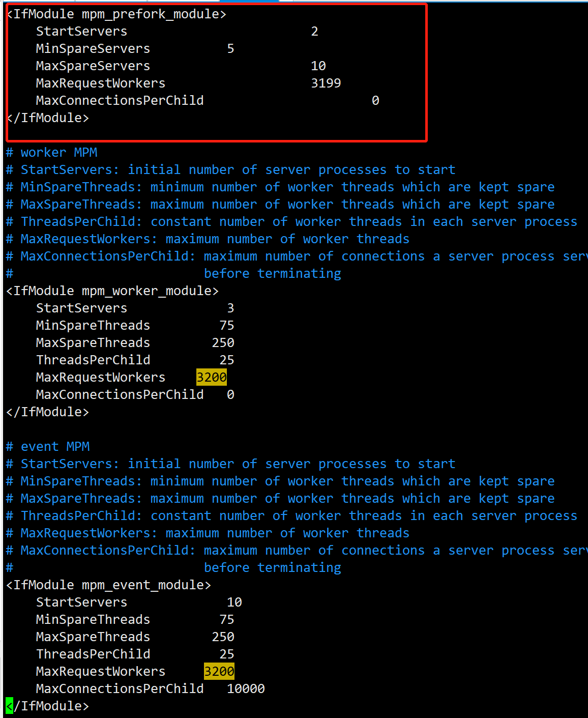Click the '# event MPM' comment line
This screenshot has width=588, height=718.
click(x=48, y=447)
